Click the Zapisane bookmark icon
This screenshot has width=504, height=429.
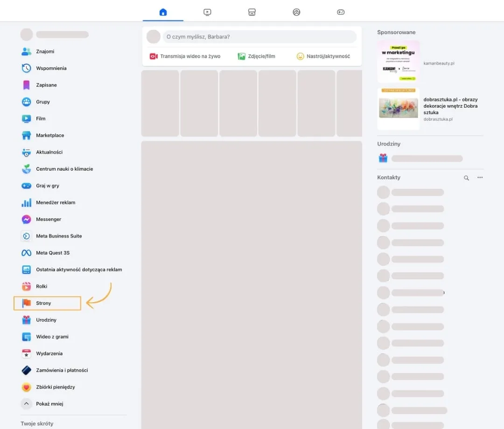26,85
